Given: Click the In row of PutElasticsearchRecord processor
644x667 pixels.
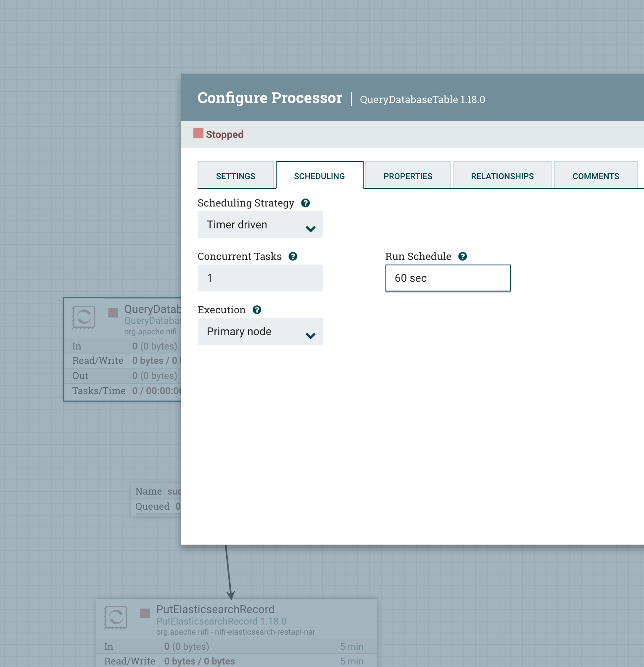Looking at the screenshot, I should click(237, 646).
